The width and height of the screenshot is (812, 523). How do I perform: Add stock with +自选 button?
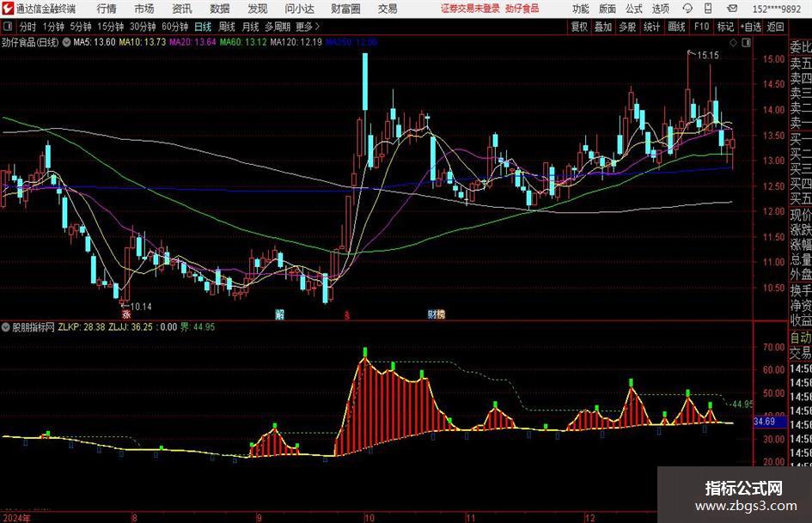coord(751,27)
